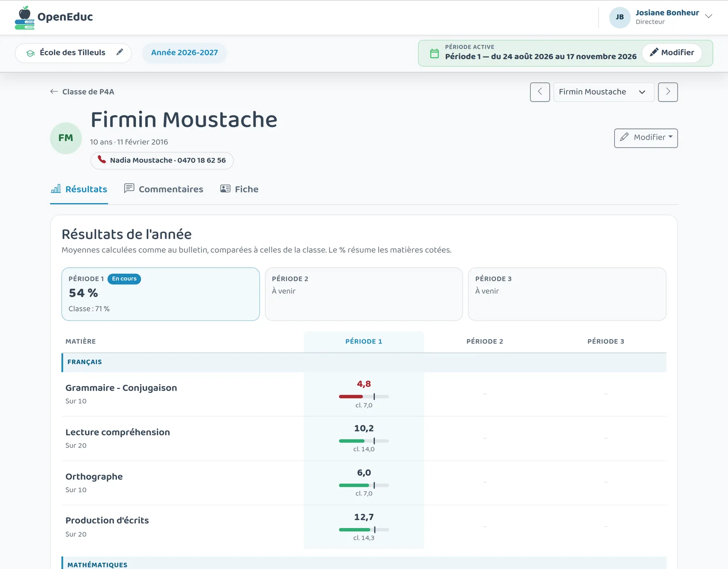
Task: Select the Période 3 À venir card
Action: (567, 294)
